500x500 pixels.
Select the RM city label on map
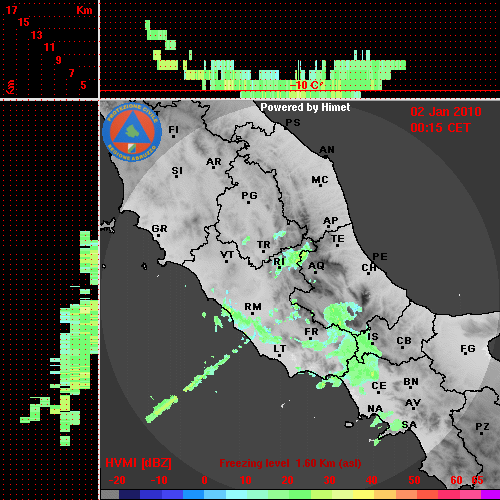(253, 307)
